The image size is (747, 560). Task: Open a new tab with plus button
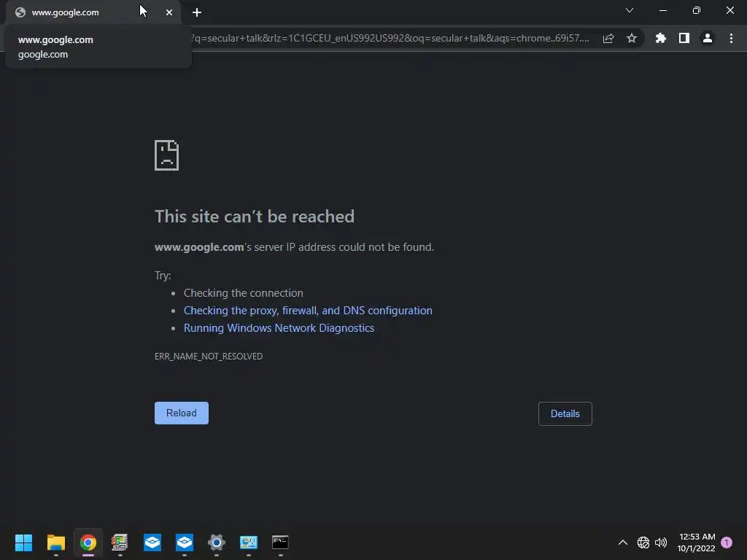click(x=197, y=12)
